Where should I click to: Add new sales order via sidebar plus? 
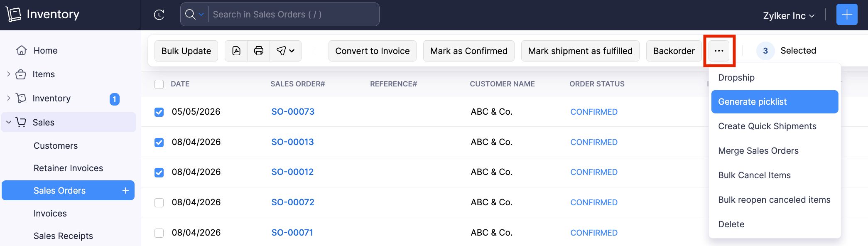pyautogui.click(x=125, y=190)
